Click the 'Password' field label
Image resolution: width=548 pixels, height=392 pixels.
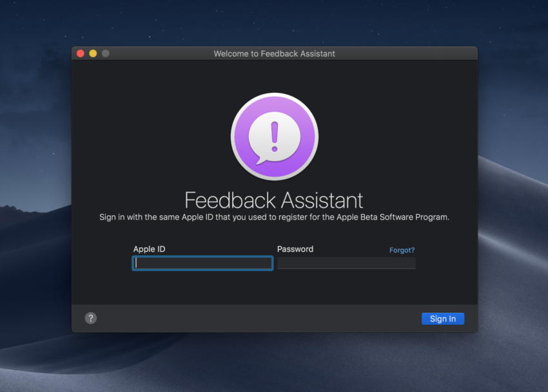(x=295, y=249)
